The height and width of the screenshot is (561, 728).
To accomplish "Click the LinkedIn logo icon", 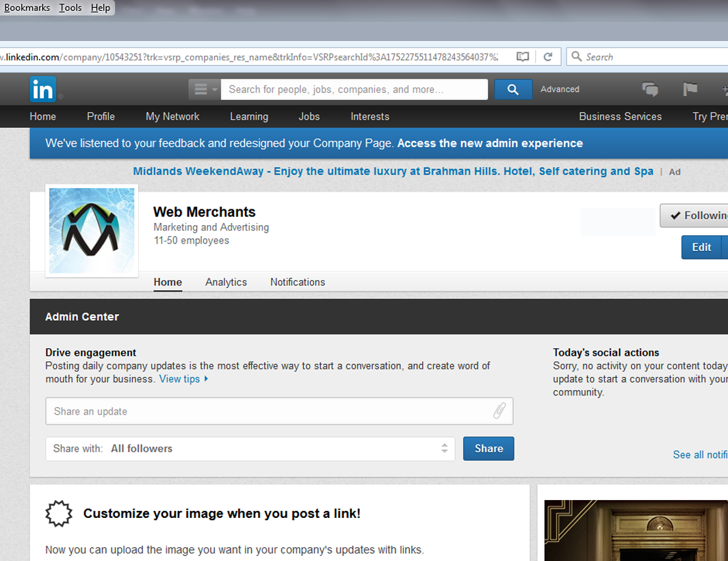I will [42, 90].
